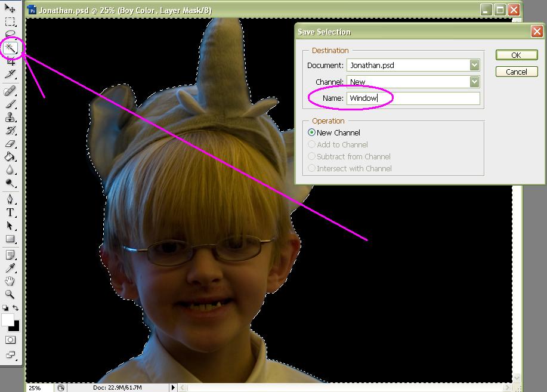
Task: Select the Healing Brush tool
Action: point(10,91)
